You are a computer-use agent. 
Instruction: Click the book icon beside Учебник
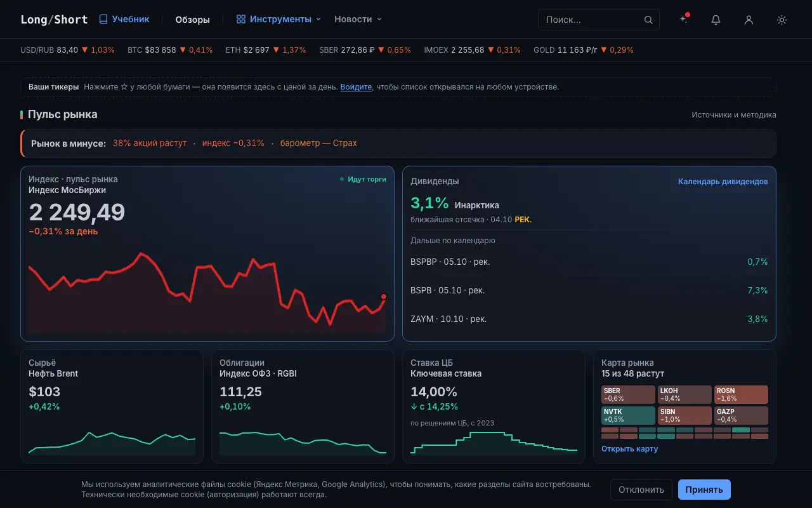[103, 19]
